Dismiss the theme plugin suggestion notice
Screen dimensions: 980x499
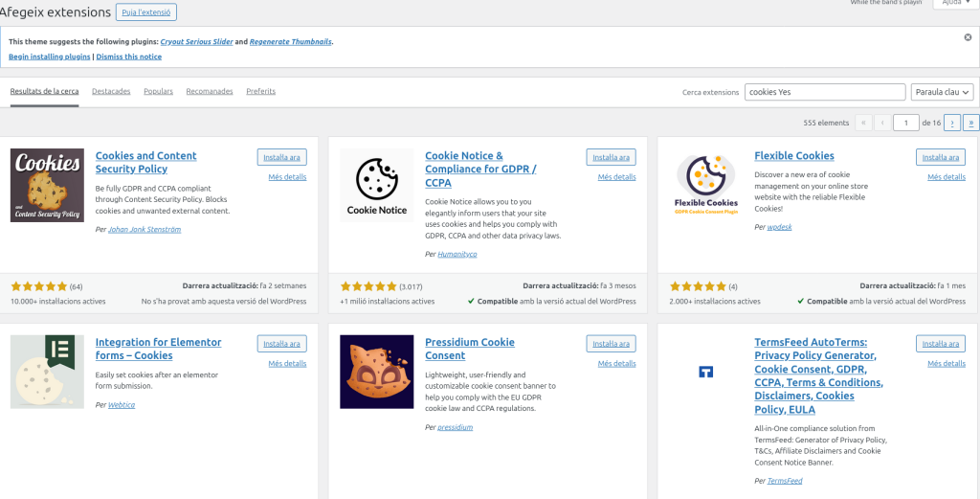coord(968,37)
